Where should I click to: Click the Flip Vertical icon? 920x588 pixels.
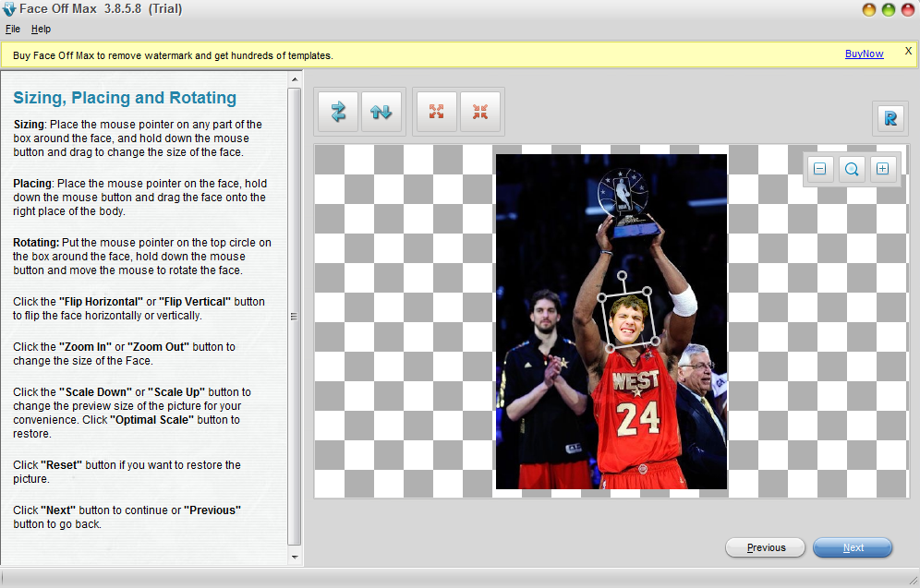(x=381, y=112)
